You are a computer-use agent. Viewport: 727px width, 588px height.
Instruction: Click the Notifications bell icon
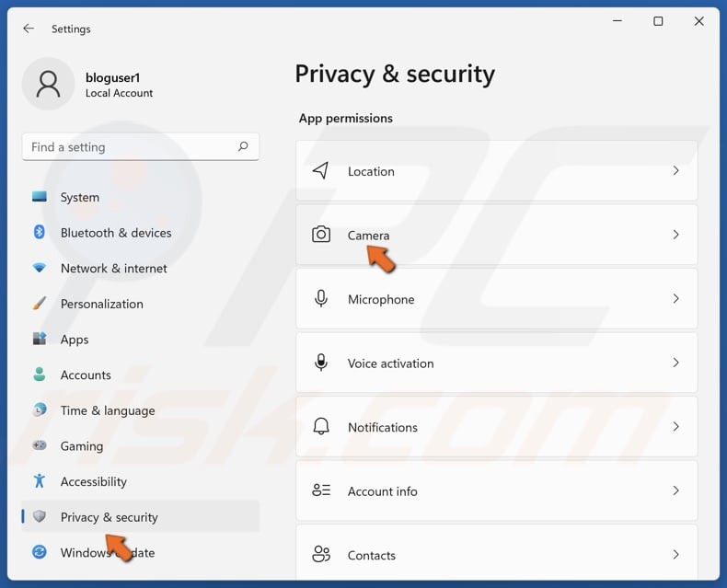click(x=321, y=426)
